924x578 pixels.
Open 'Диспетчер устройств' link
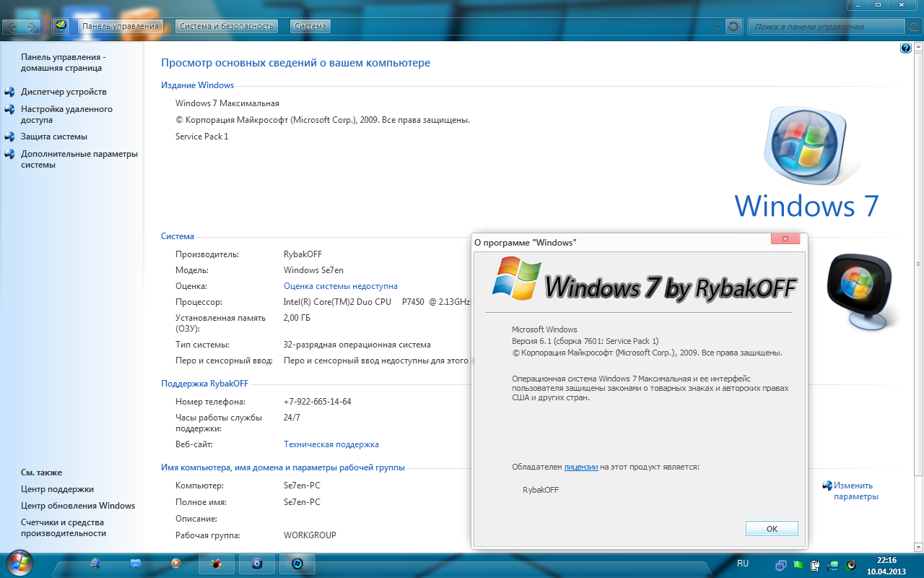64,92
